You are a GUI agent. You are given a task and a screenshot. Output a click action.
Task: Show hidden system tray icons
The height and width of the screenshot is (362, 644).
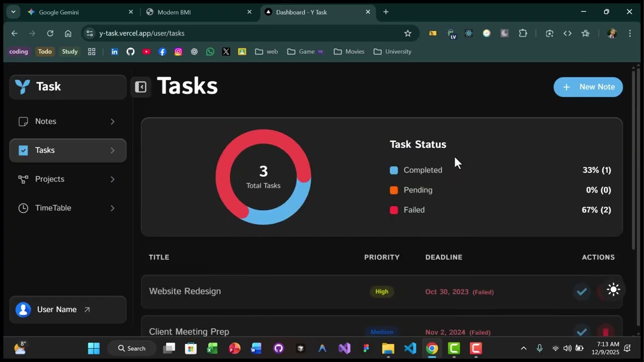click(523, 348)
